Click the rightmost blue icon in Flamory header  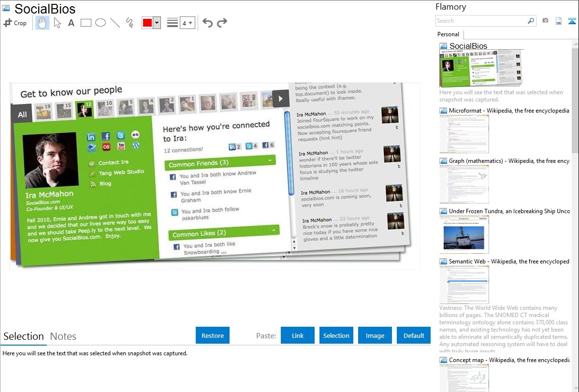point(572,21)
